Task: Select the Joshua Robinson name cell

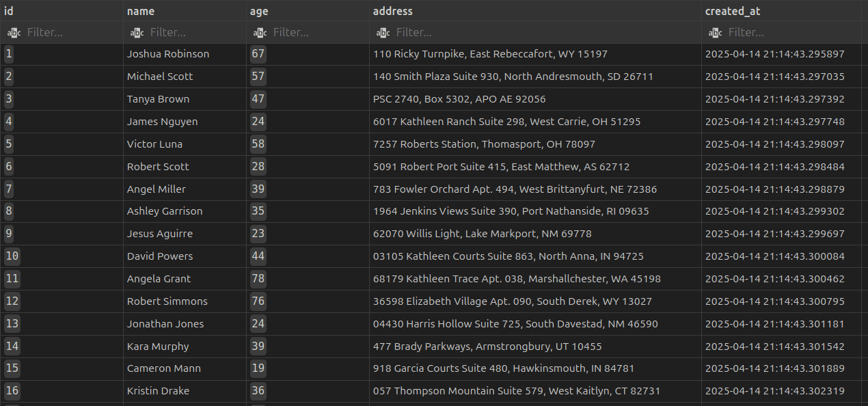Action: click(x=168, y=54)
